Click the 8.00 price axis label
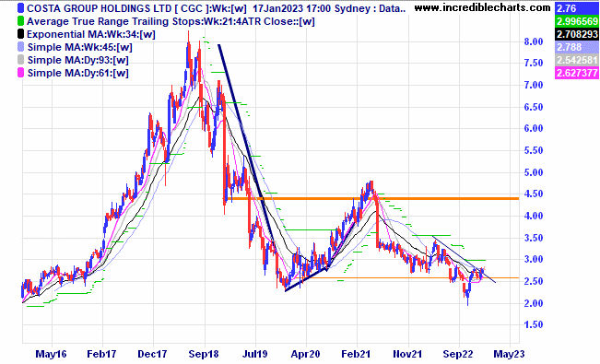Image resolution: width=600 pixels, height=364 pixels. click(534, 41)
